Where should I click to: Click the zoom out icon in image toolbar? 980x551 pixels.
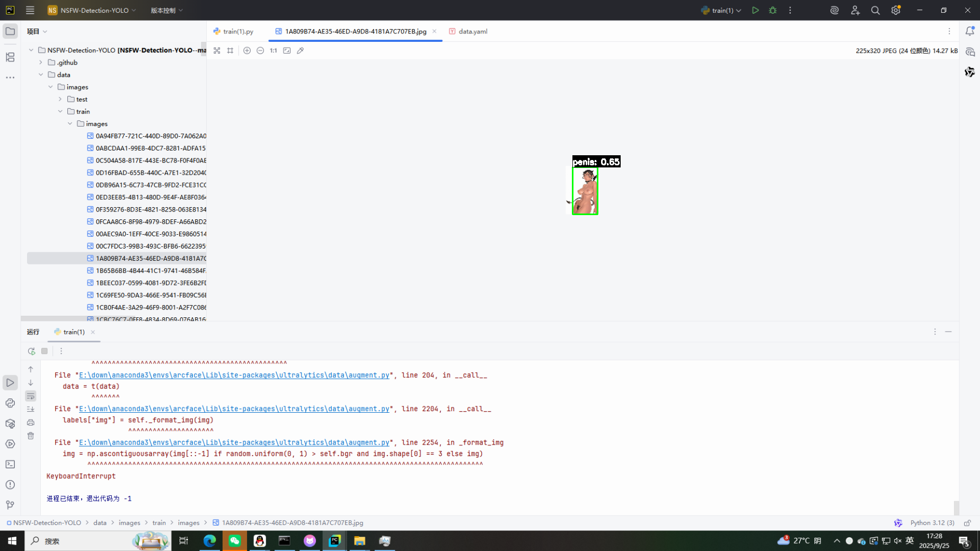pos(260,50)
